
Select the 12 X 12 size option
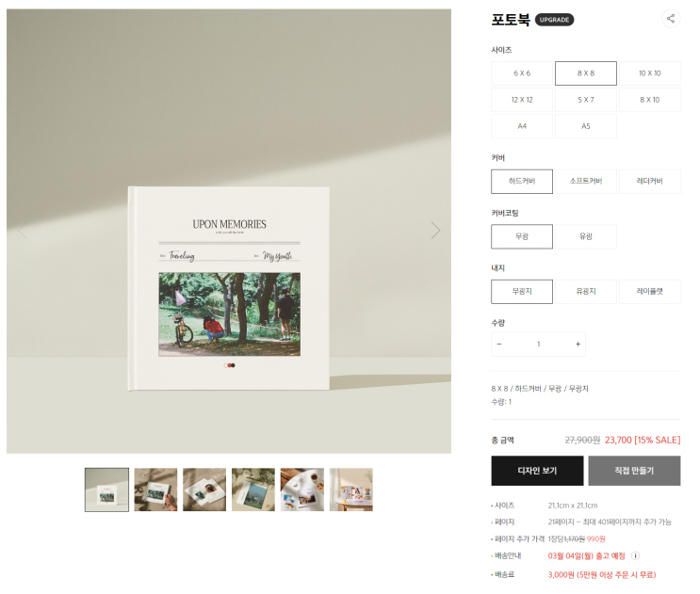522,100
